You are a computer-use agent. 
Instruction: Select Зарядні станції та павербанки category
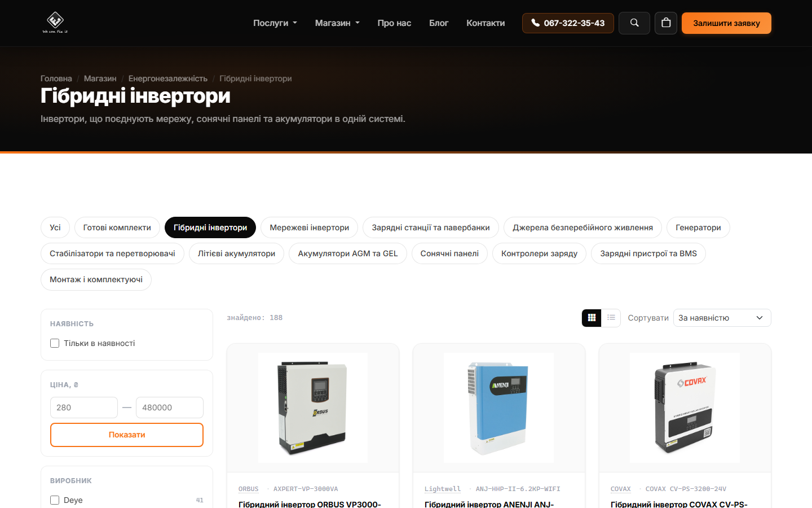[x=431, y=227]
